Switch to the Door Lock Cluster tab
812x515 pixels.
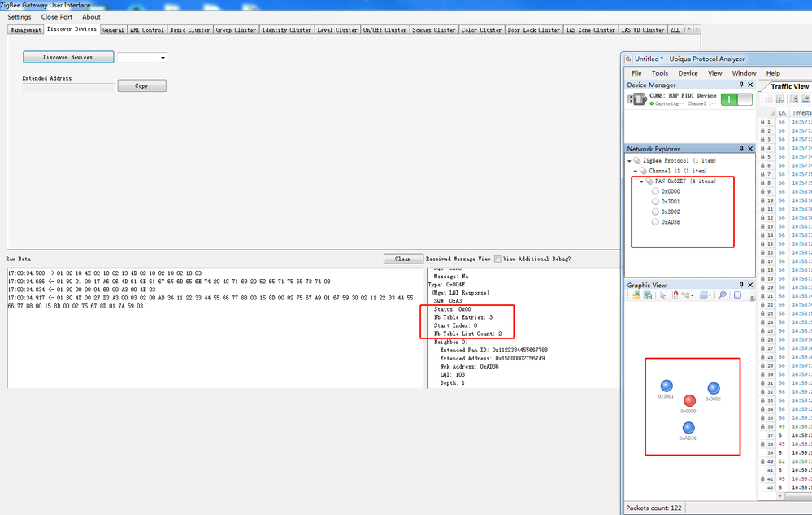pyautogui.click(x=534, y=30)
